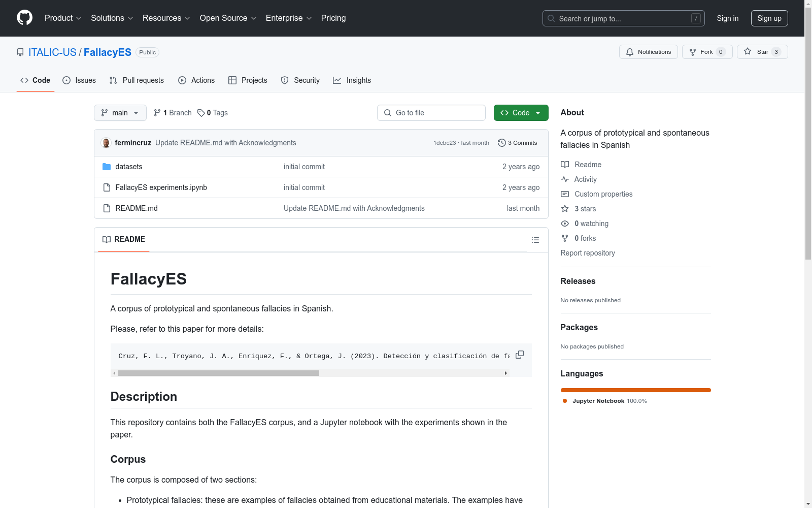Open the Releases section link
This screenshot has width=812, height=508.
[578, 281]
